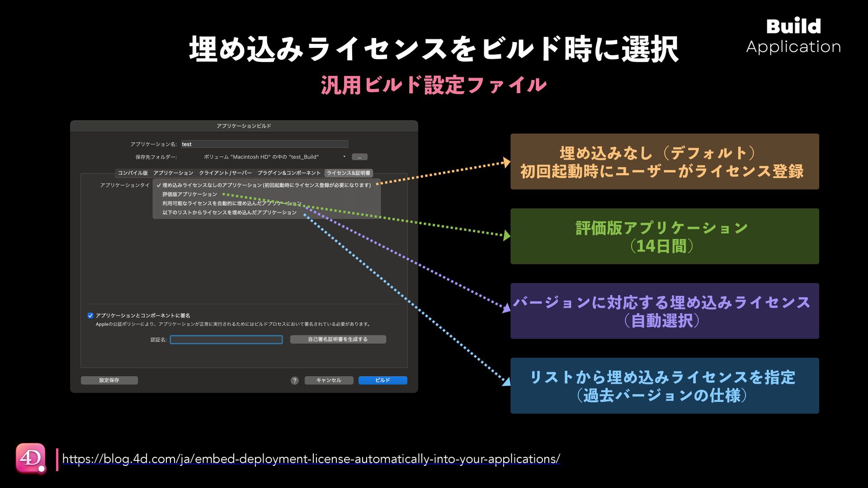868x488 pixels.
Task: Select checked 埋め込みライセンスなし menu option
Action: tap(266, 185)
